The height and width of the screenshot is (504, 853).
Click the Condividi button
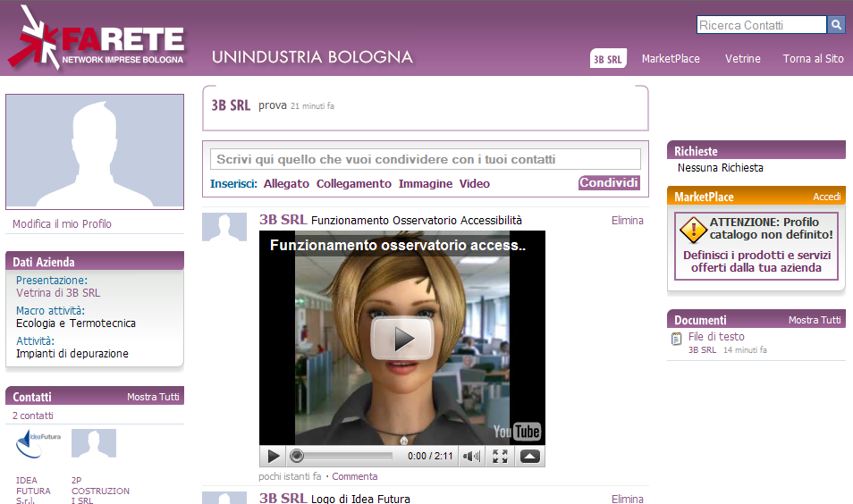pyautogui.click(x=609, y=182)
